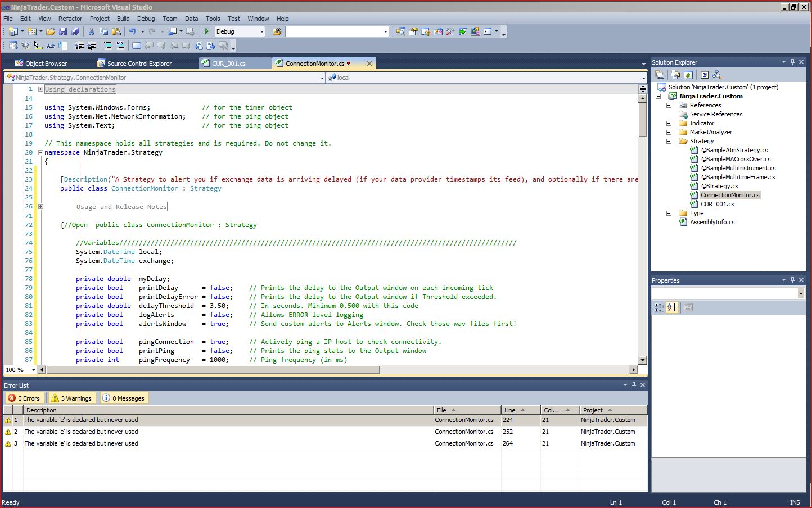This screenshot has width=812, height=508.
Task: Open the Properties object selector dropdown
Action: 801,293
